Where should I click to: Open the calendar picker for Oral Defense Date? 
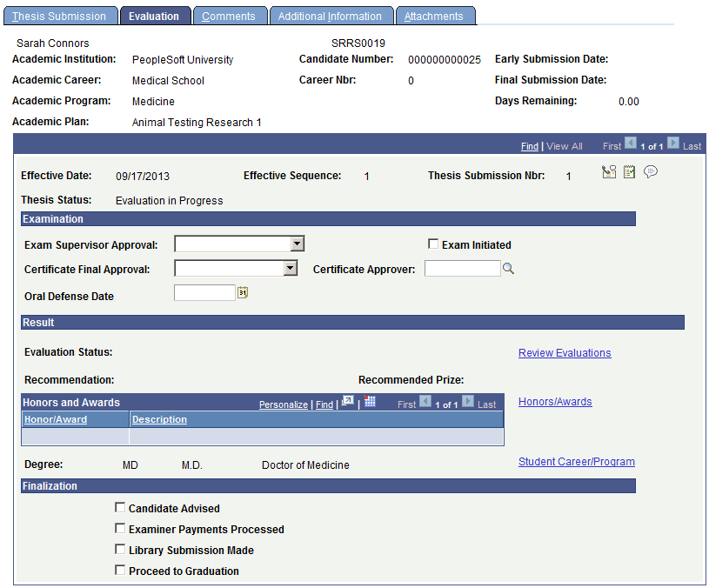point(242,292)
